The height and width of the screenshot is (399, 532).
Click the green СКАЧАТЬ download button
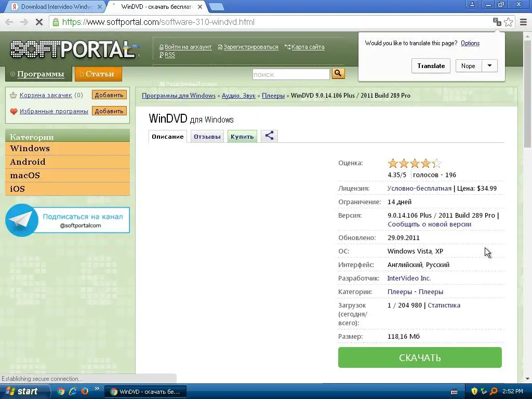point(420,357)
